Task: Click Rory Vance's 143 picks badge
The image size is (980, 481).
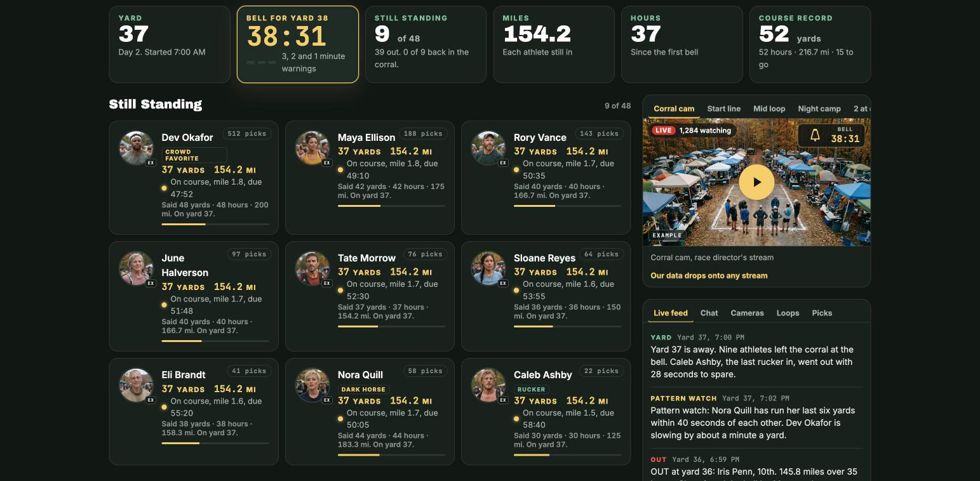Action: click(599, 134)
